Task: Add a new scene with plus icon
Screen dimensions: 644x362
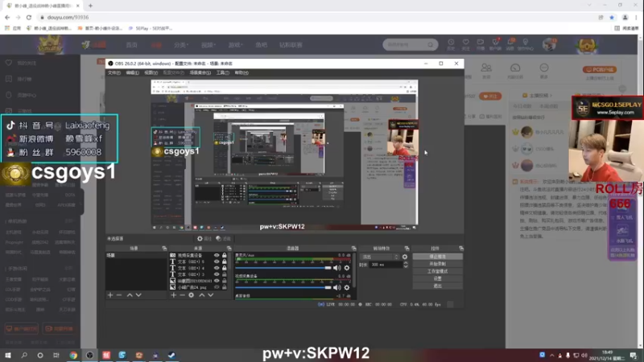Action: (x=110, y=295)
